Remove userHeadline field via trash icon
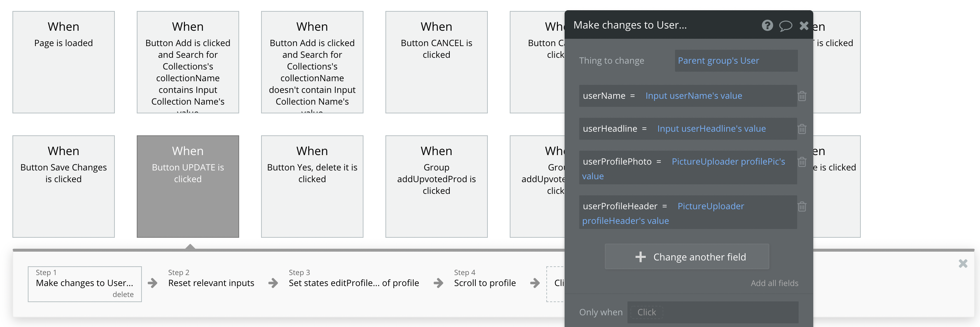 (802, 129)
